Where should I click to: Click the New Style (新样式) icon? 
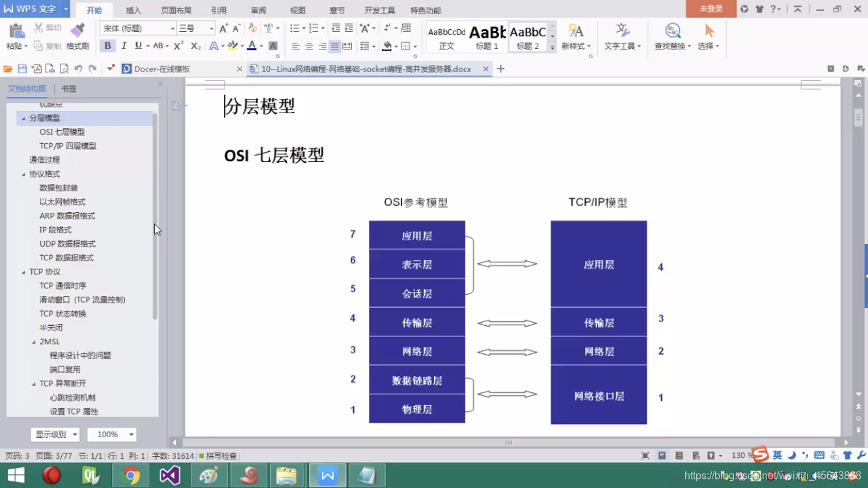pyautogui.click(x=575, y=31)
